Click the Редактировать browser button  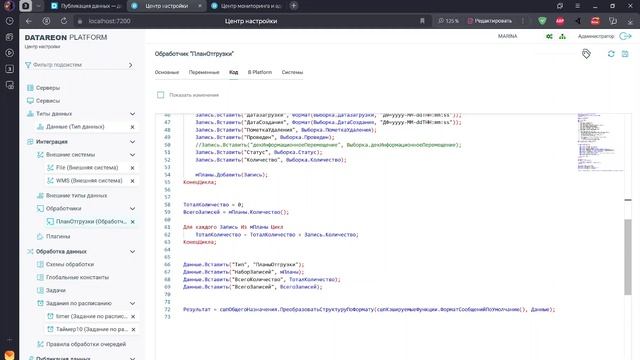489,21
